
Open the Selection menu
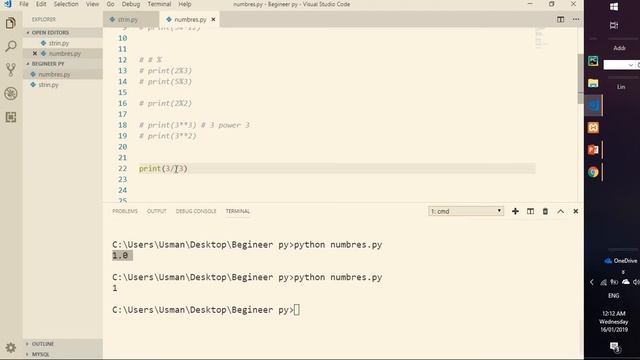coord(66,4)
